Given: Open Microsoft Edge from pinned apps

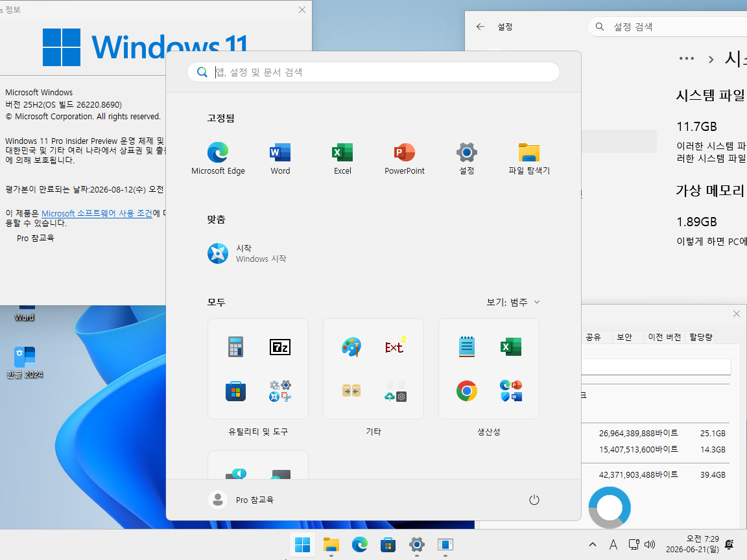Looking at the screenshot, I should tap(218, 159).
